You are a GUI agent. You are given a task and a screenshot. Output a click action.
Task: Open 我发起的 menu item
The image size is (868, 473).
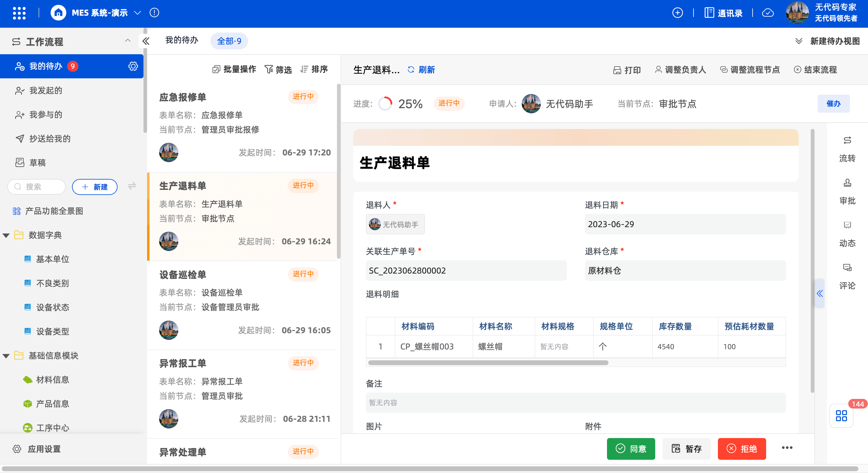pyautogui.click(x=46, y=90)
